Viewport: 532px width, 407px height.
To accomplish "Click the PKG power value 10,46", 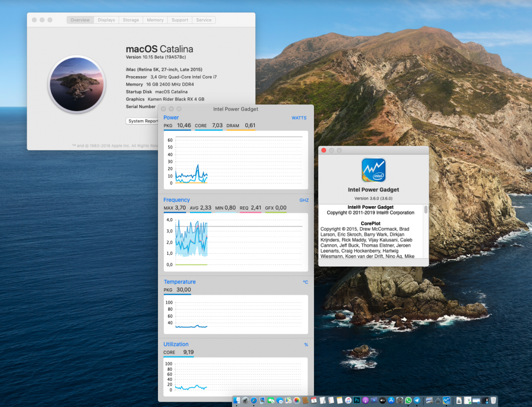I will pos(184,126).
